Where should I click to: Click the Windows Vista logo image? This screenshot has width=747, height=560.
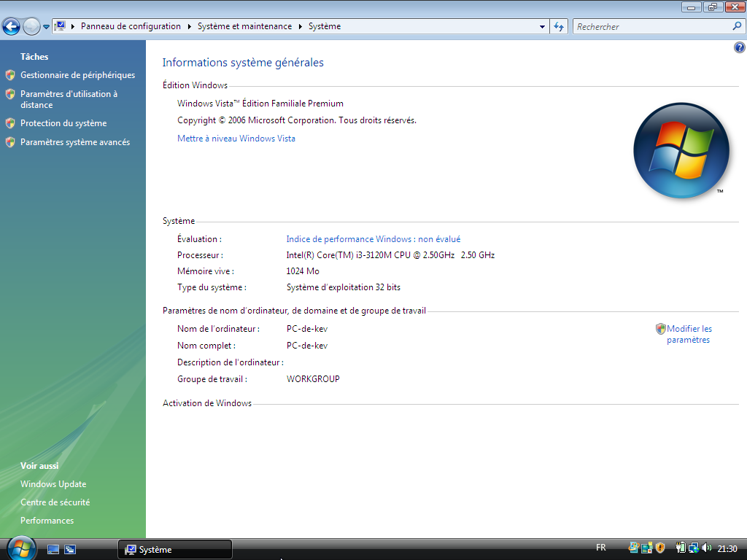681,150
